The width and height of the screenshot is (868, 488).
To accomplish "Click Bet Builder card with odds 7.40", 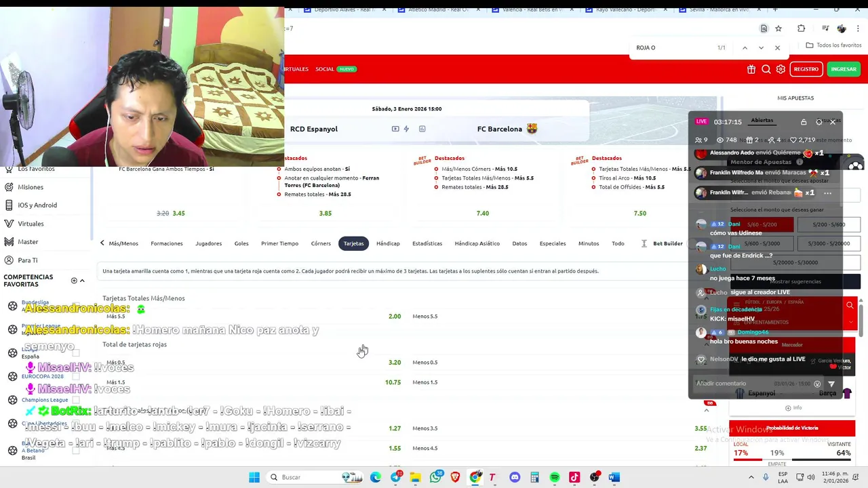I will click(x=482, y=186).
